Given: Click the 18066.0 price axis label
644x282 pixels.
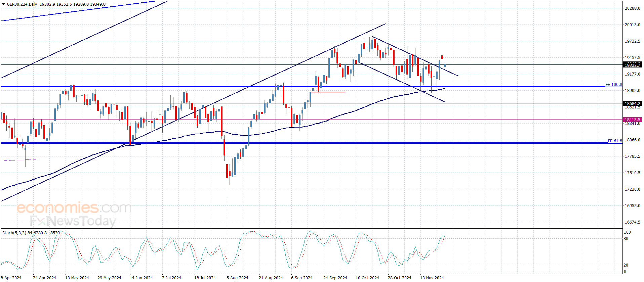Looking at the screenshot, I should click(x=632, y=140).
